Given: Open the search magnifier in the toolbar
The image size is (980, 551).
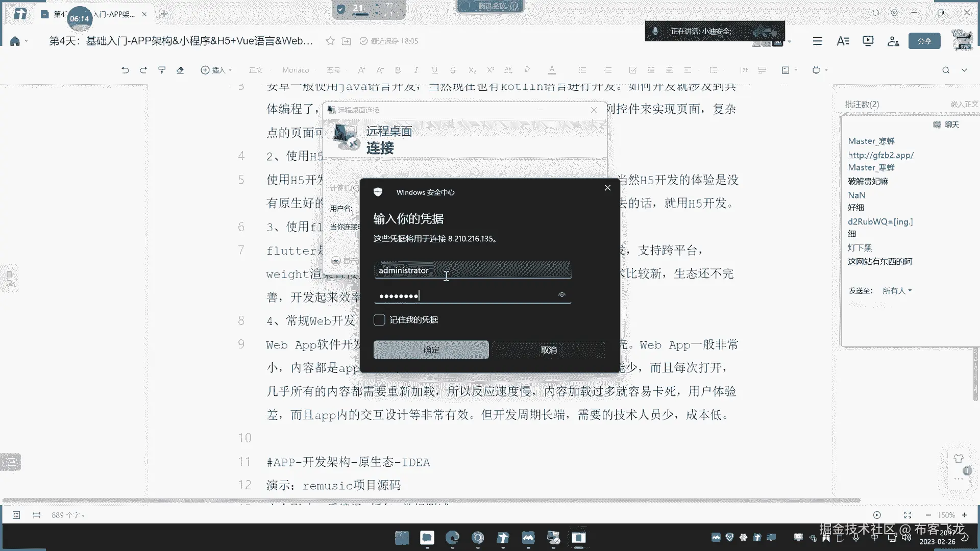Looking at the screenshot, I should [x=946, y=70].
